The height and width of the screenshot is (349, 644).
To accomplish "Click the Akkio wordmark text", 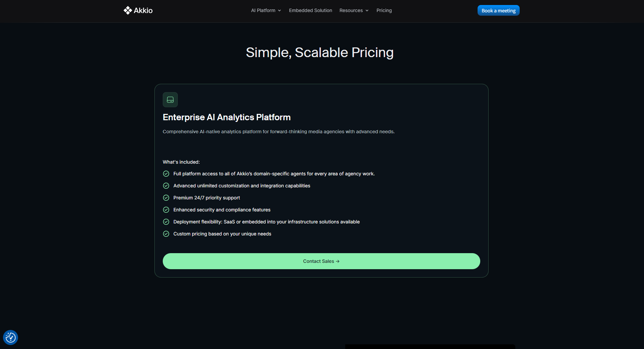I will click(143, 10).
